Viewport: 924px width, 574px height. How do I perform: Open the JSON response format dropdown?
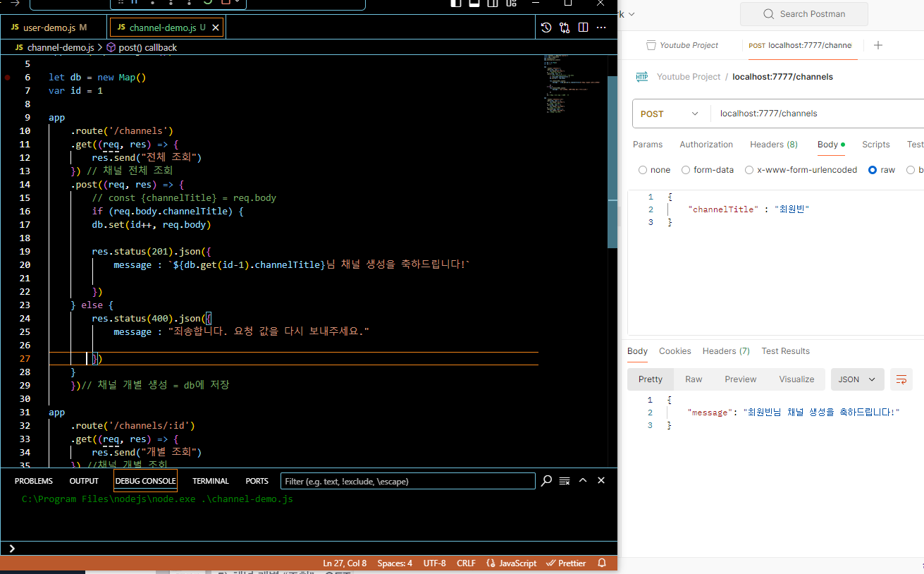tap(857, 379)
